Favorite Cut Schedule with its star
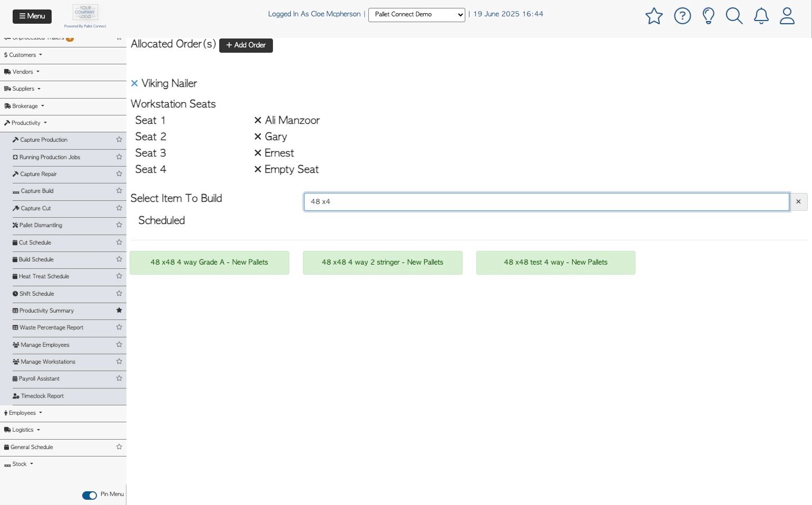 pyautogui.click(x=119, y=242)
